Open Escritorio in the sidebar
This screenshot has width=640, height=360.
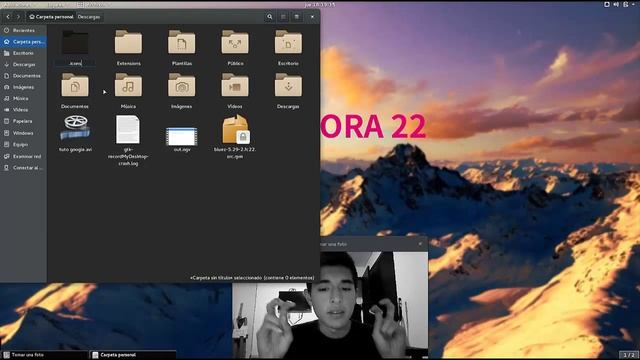coord(23,53)
